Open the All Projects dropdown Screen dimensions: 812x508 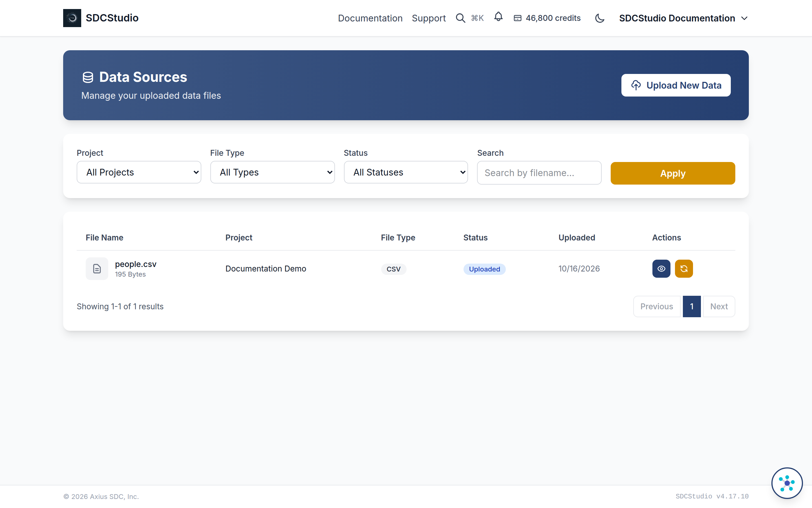[x=139, y=172]
